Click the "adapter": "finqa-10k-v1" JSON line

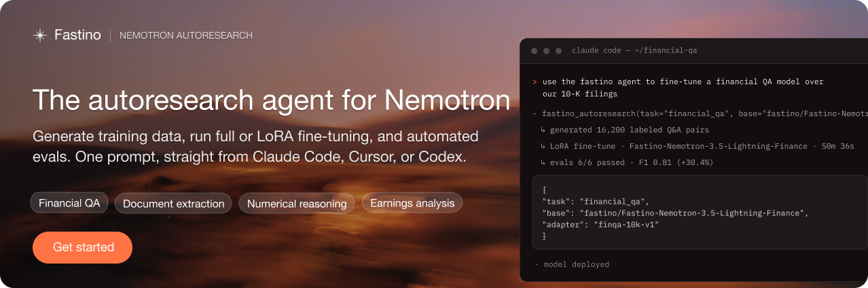point(600,224)
